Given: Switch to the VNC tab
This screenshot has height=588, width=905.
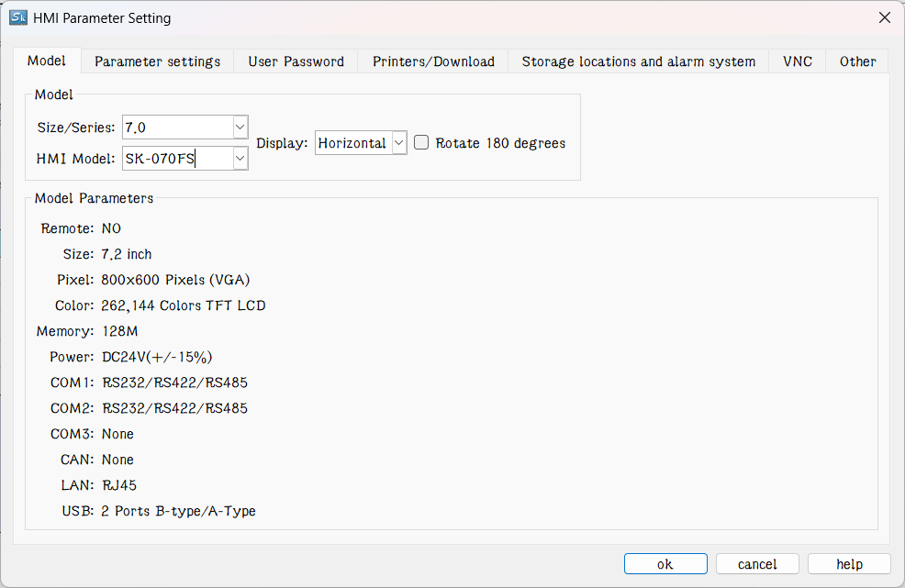Looking at the screenshot, I should [797, 61].
